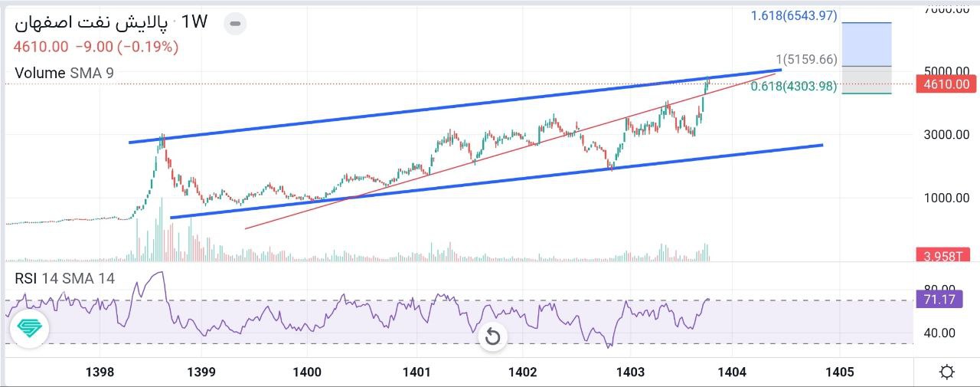Click the blue Fibonacci extension shaded zone
This screenshot has width=980, height=387.
click(x=866, y=44)
